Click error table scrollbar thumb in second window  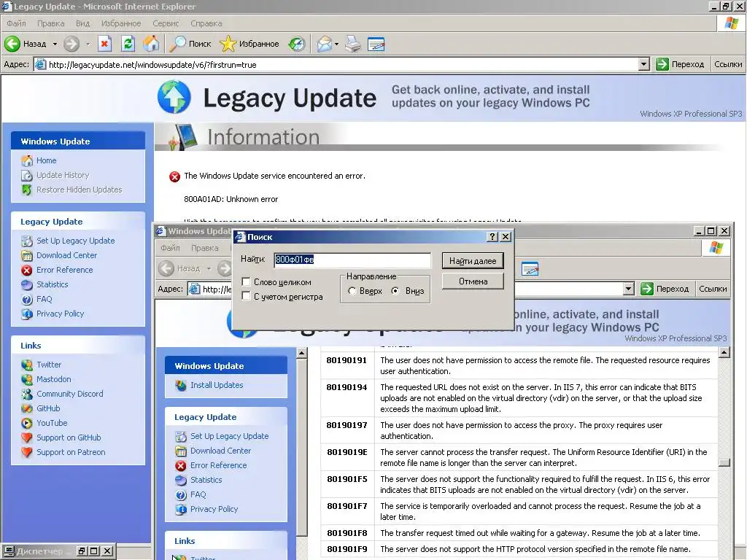pyautogui.click(x=724, y=462)
